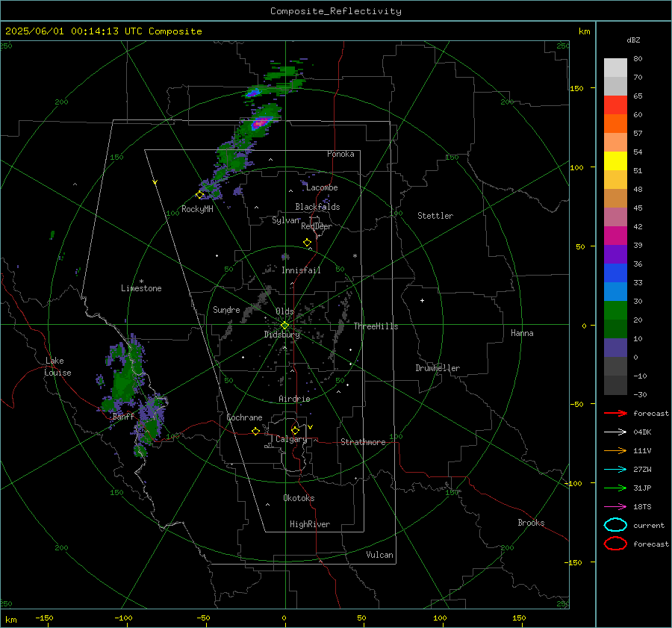Select the light blue 33 dBZ swatch

(x=615, y=291)
